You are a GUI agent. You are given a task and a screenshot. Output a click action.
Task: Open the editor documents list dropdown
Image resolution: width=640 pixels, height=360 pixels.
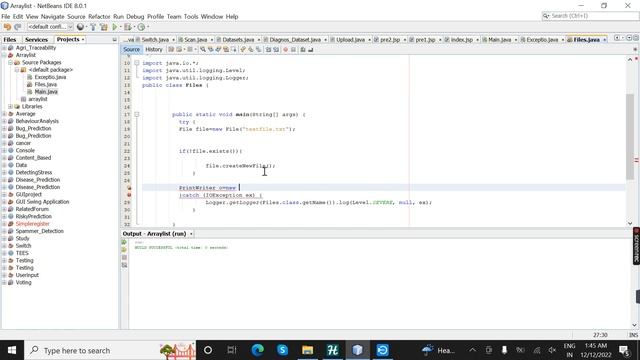pyautogui.click(x=629, y=38)
